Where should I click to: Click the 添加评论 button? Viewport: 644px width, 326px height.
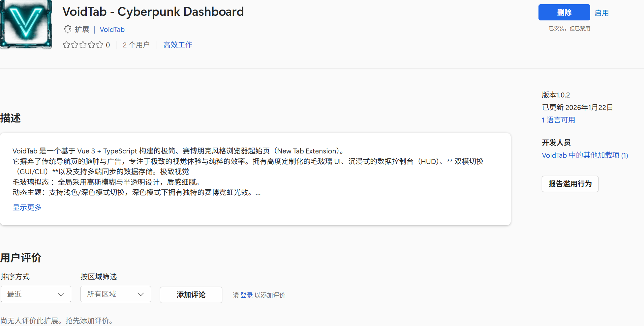(x=191, y=295)
